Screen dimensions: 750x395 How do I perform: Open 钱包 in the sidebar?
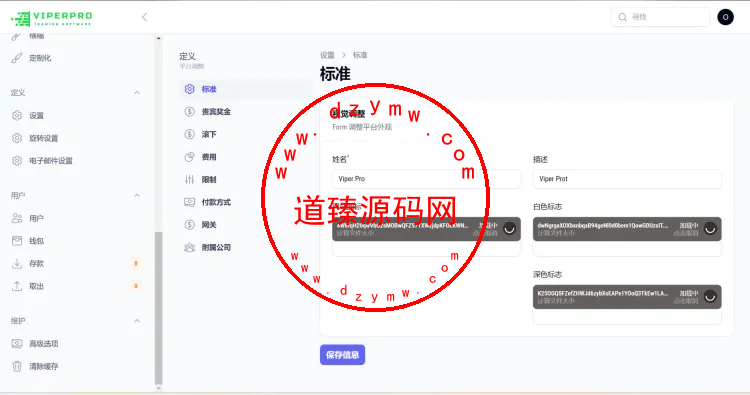pyautogui.click(x=36, y=241)
